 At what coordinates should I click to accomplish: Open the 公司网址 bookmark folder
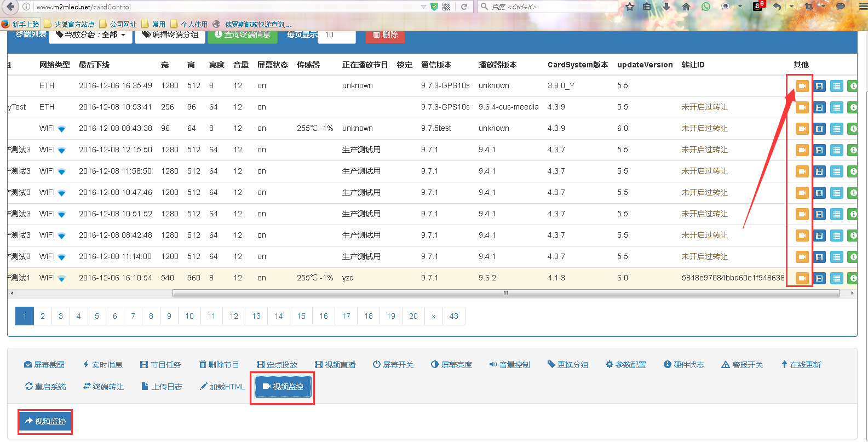[x=118, y=24]
